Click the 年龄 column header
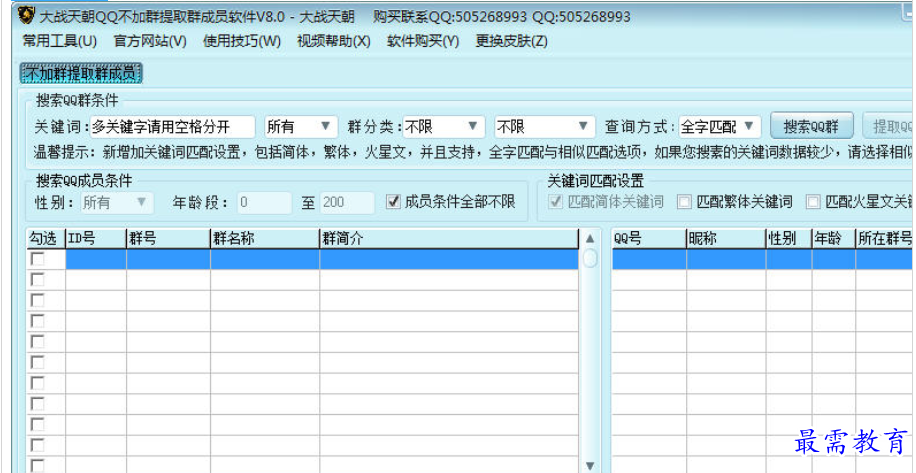Image resolution: width=916 pixels, height=473 pixels. pyautogui.click(x=834, y=238)
